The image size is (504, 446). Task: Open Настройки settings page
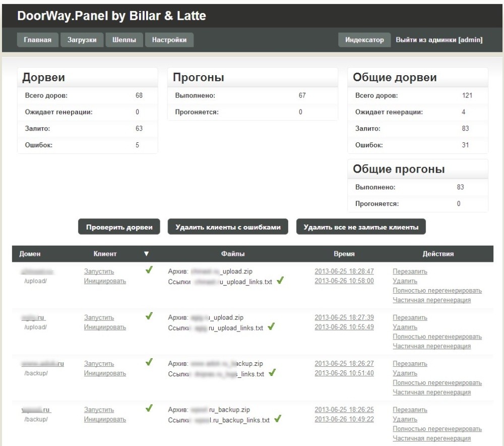(169, 40)
